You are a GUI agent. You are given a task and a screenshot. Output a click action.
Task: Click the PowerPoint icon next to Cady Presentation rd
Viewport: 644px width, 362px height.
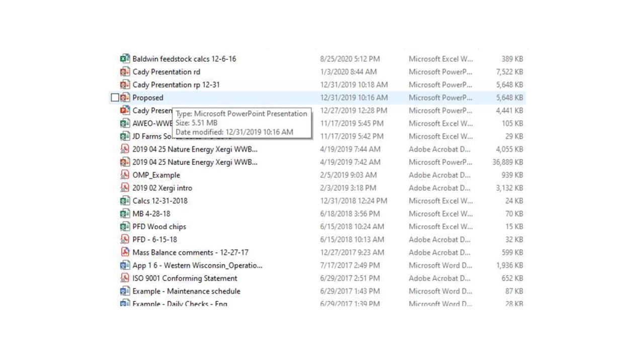click(125, 72)
